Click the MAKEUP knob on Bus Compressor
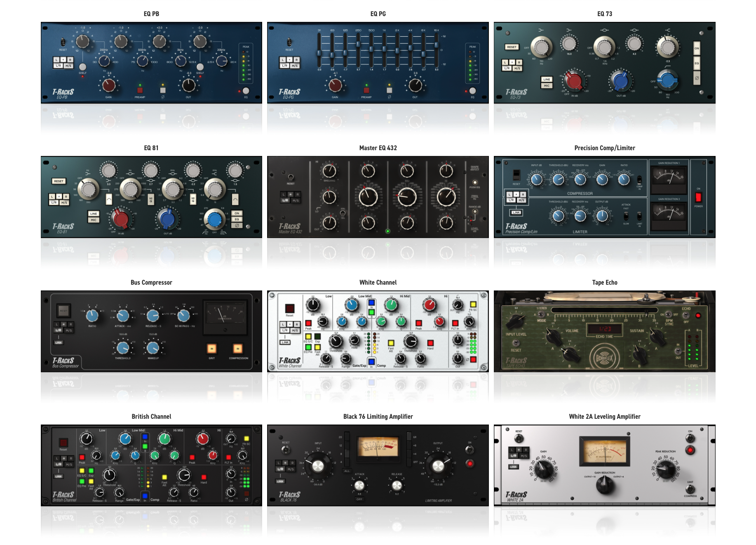The image size is (756, 545). pos(153,348)
